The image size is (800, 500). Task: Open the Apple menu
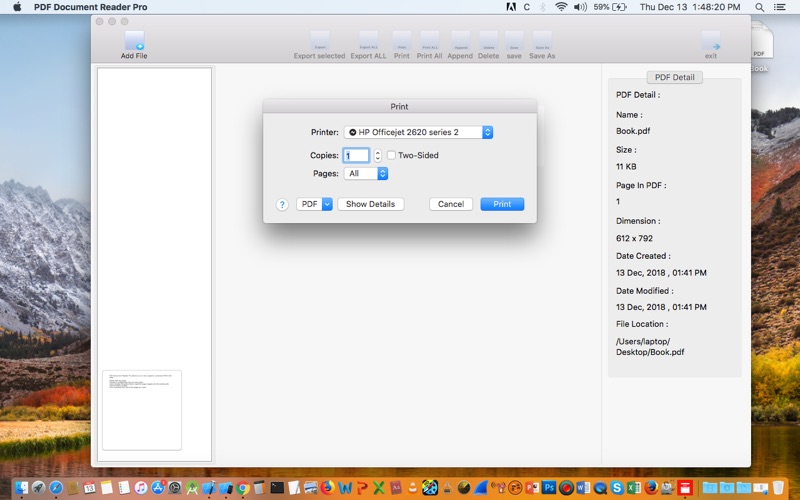(x=16, y=7)
